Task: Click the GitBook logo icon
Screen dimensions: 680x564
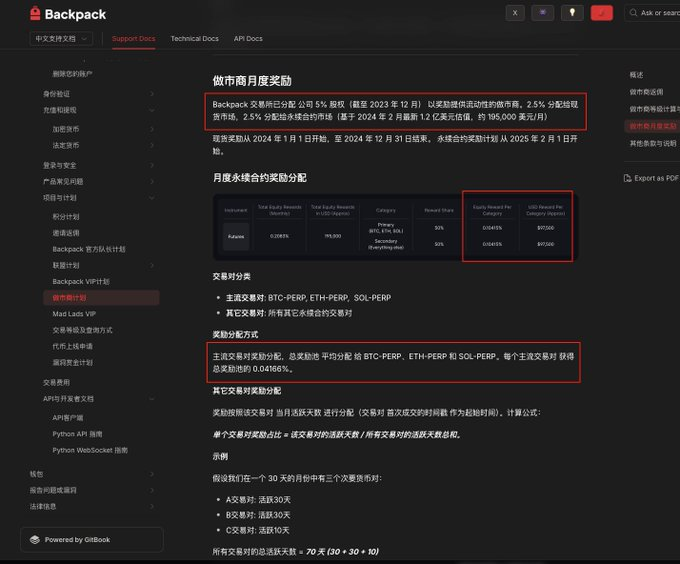Action: pos(35,540)
